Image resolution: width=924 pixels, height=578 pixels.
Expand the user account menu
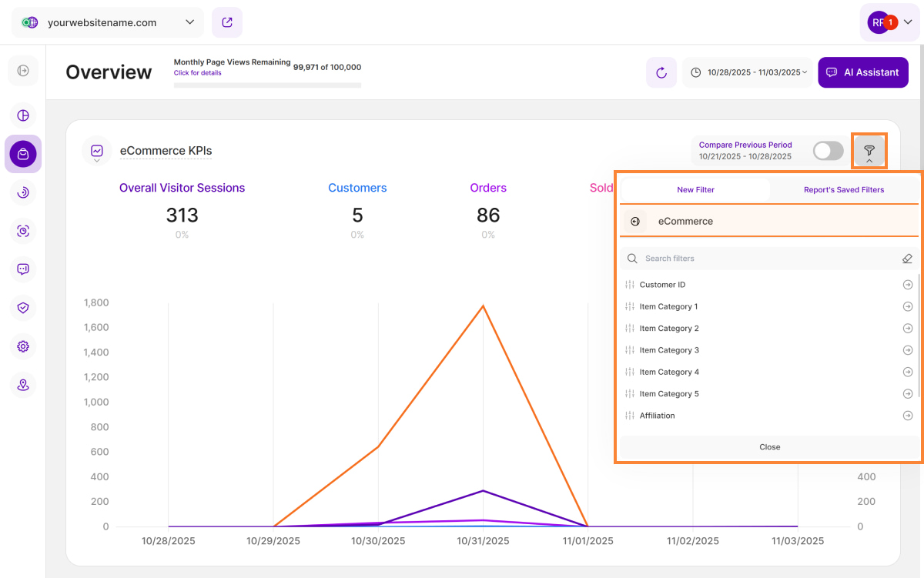(890, 22)
